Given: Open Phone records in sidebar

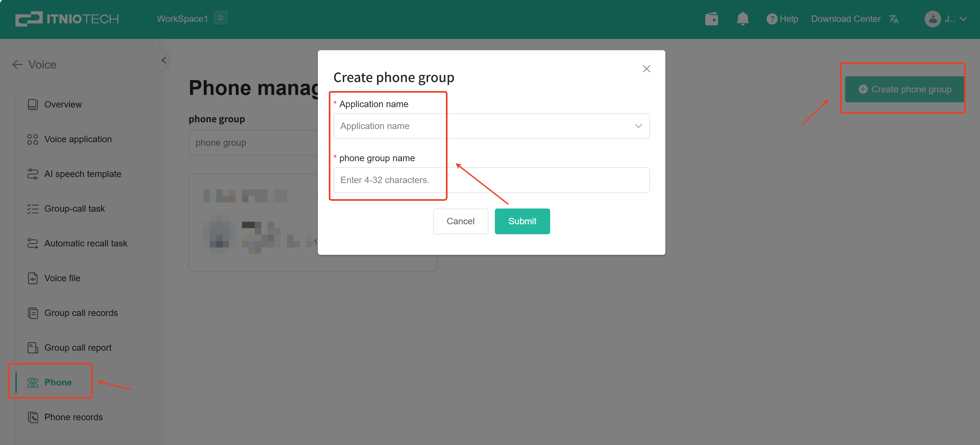Looking at the screenshot, I should [x=73, y=417].
